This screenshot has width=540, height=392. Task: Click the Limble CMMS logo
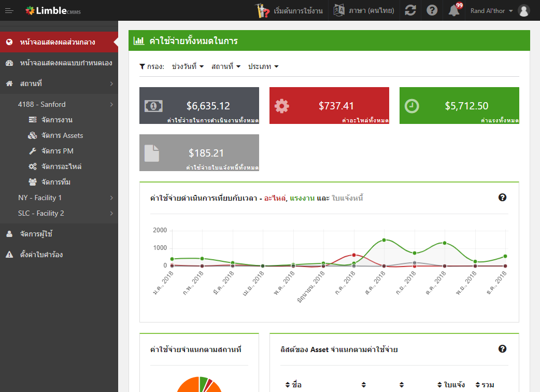(x=53, y=11)
